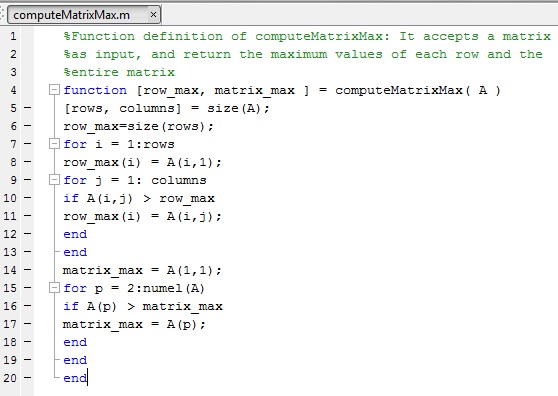Place cursor in 'row_max(i) = A(i,j);'
Viewport: 558px width, 396px height.
click(x=142, y=216)
